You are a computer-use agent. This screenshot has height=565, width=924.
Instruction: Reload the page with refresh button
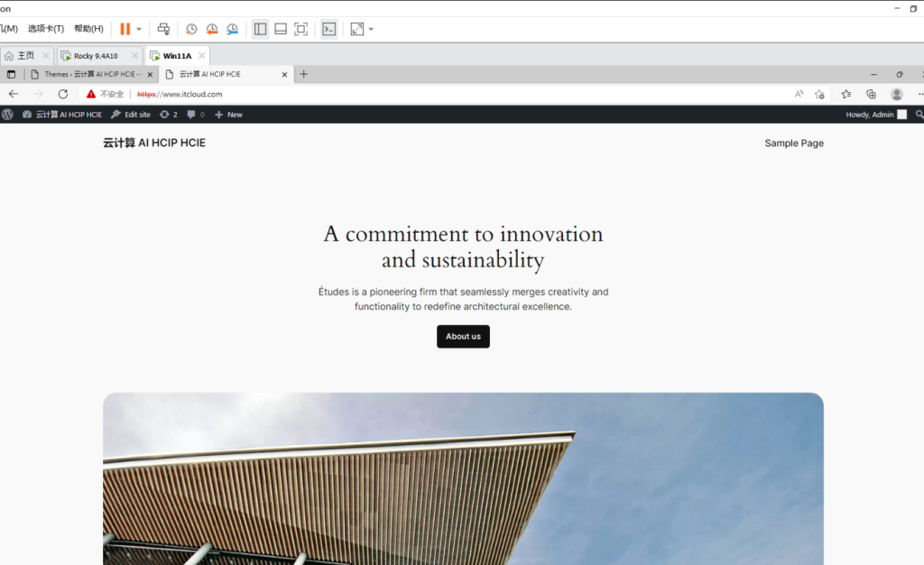(63, 94)
